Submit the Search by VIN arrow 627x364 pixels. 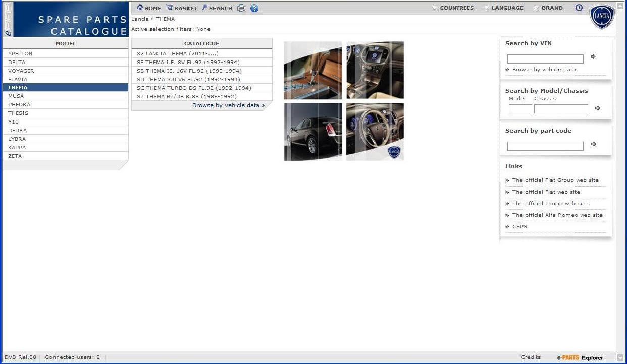tap(594, 57)
